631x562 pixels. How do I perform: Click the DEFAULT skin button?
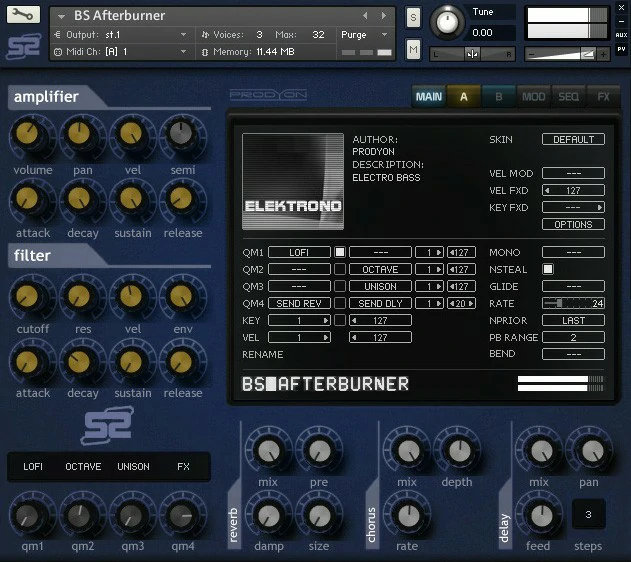tap(573, 139)
